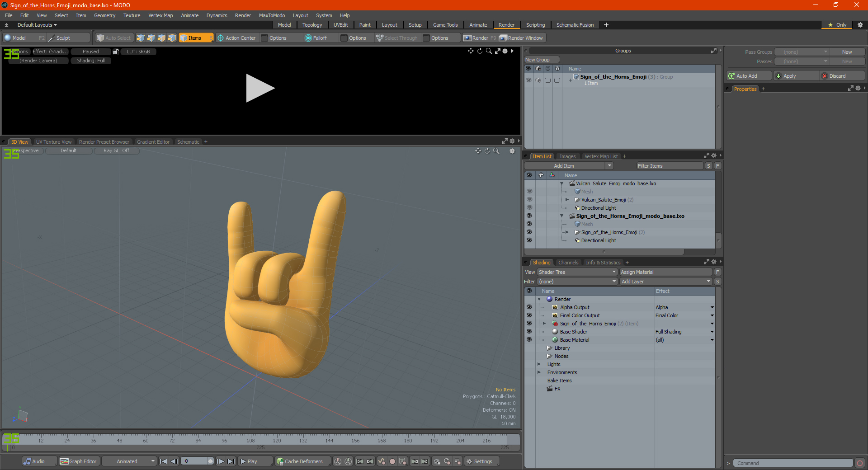This screenshot has width=868, height=470.
Task: Go to last frame
Action: point(231,461)
